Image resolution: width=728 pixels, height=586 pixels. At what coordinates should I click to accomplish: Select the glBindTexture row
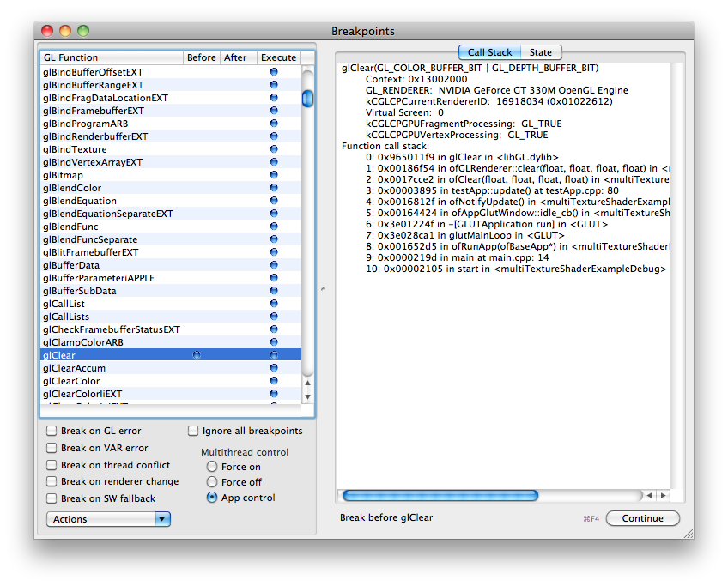pyautogui.click(x=171, y=149)
